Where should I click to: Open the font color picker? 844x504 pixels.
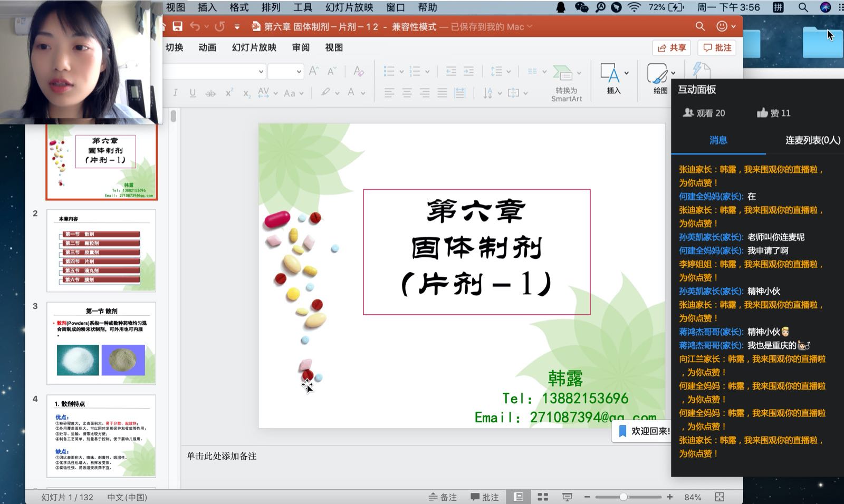tap(351, 93)
